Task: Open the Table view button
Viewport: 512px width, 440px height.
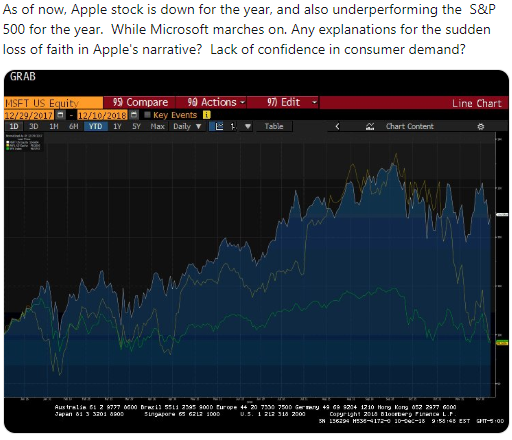Action: point(274,126)
